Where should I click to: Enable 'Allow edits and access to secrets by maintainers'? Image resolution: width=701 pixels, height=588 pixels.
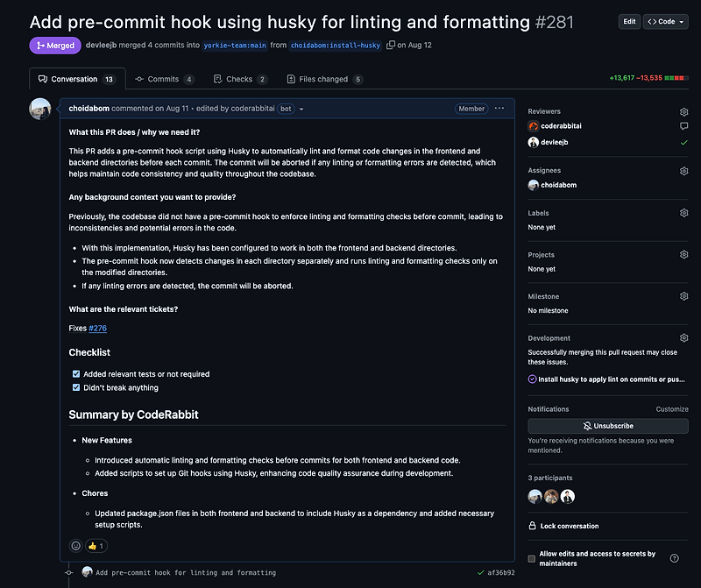(x=530, y=556)
